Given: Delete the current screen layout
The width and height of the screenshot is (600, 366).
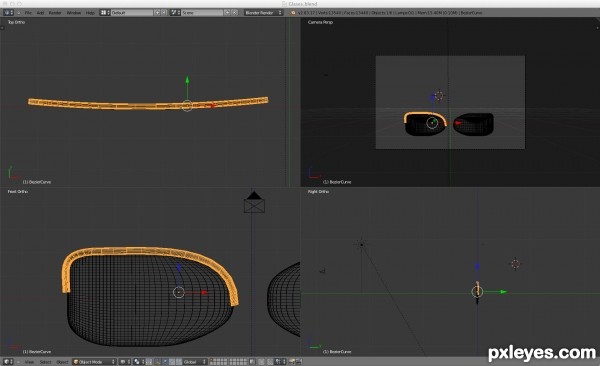Looking at the screenshot, I should (164, 13).
